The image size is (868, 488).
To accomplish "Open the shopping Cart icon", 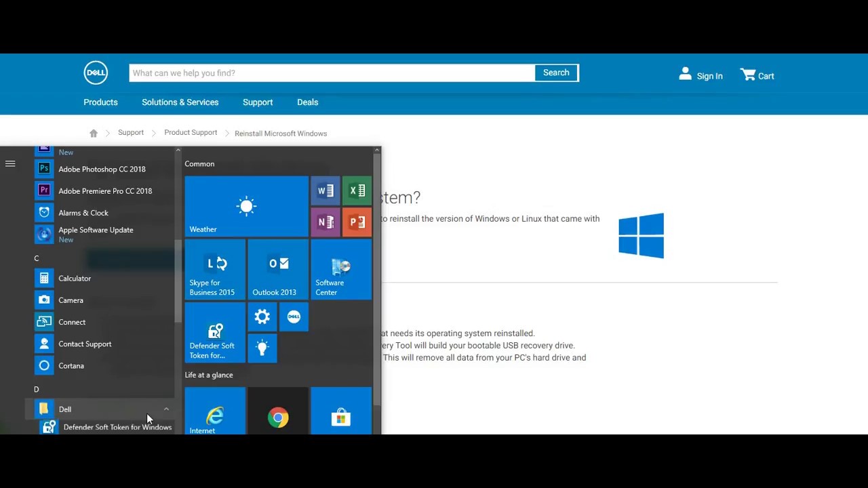I will [748, 75].
